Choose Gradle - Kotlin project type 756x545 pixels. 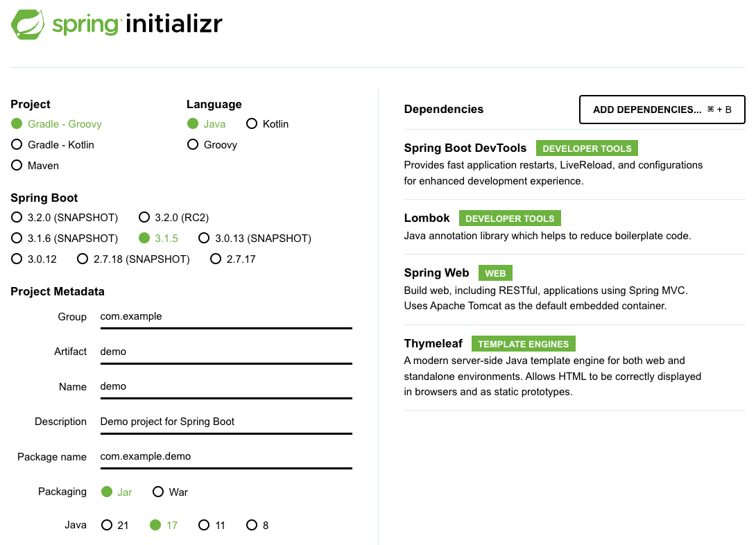click(52, 144)
